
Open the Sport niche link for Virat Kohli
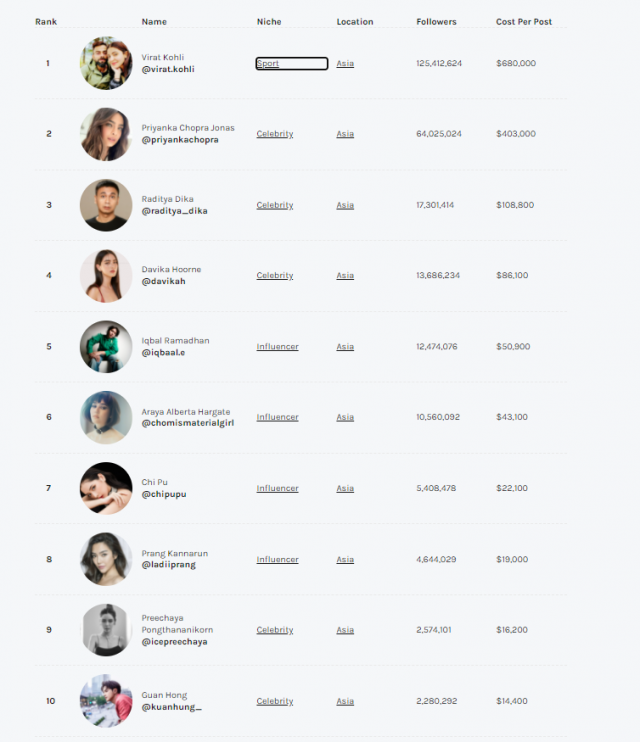[x=268, y=63]
